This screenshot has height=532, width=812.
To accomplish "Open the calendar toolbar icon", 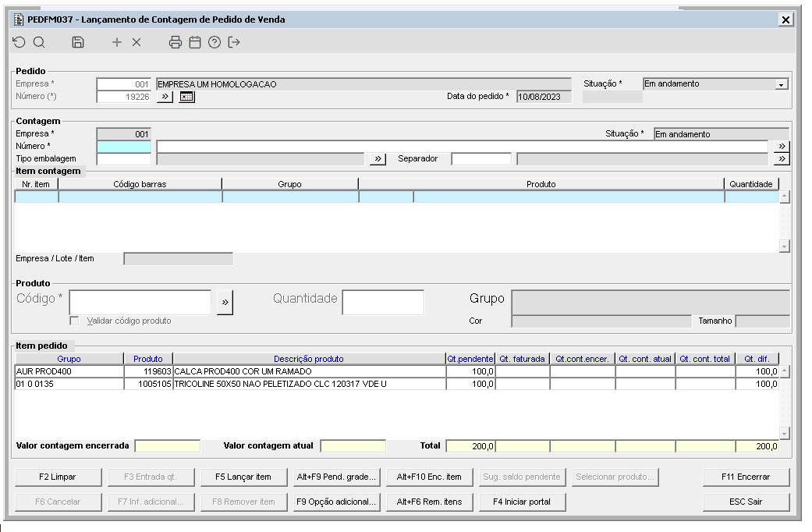I will click(x=195, y=42).
